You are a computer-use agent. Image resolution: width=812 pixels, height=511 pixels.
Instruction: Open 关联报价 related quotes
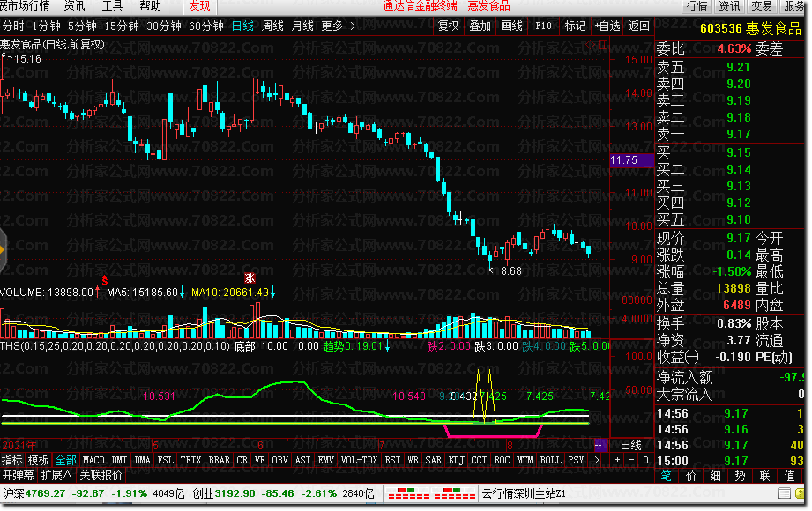pyautogui.click(x=101, y=475)
